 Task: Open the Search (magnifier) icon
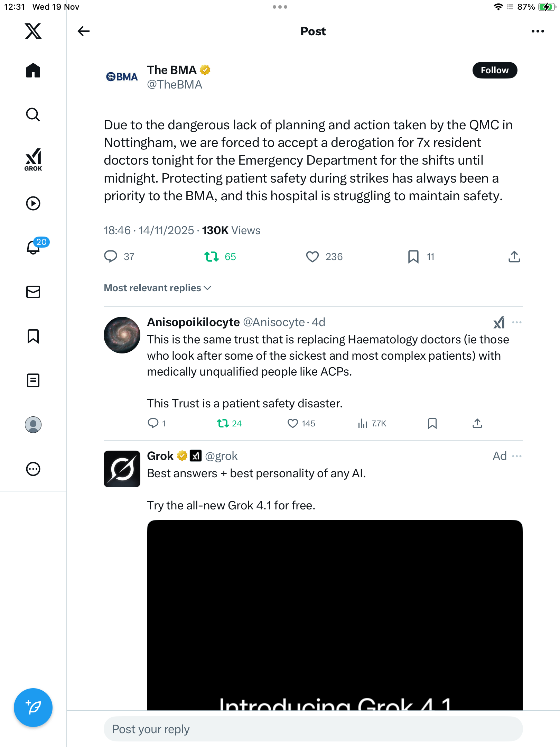coord(33,115)
